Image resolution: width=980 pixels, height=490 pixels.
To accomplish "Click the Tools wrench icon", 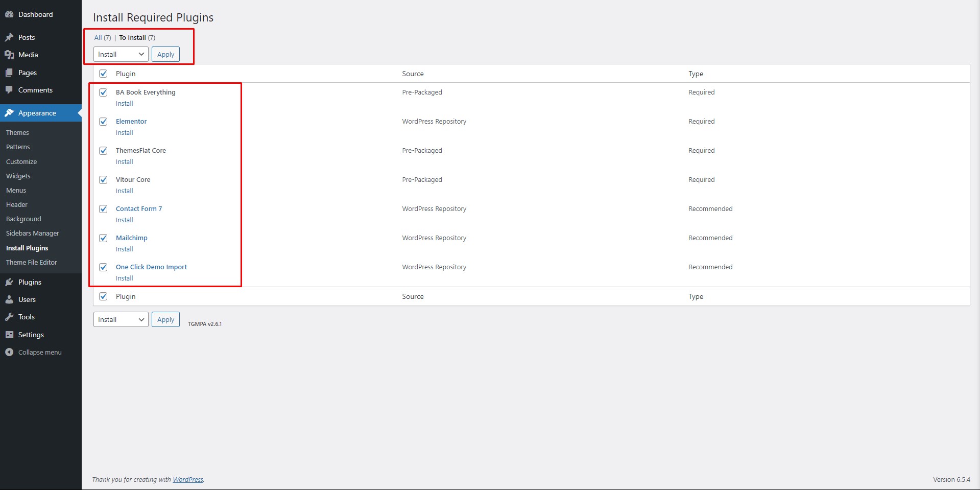I will click(9, 317).
